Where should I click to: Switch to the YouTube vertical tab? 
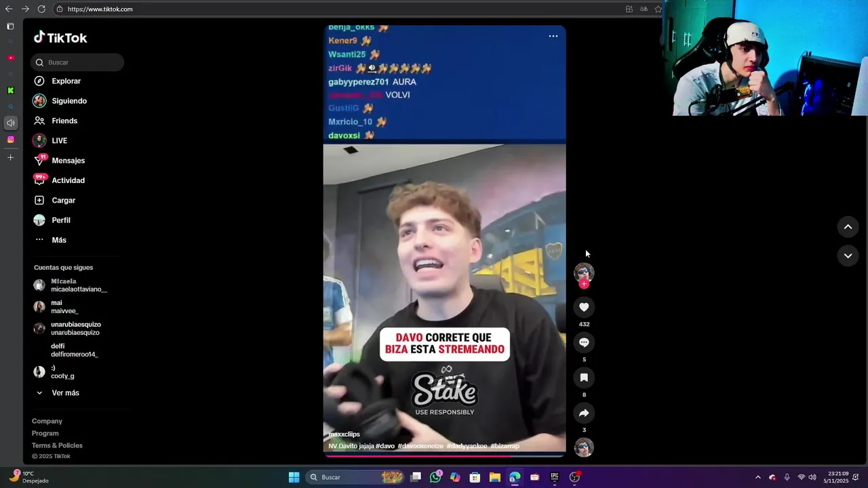[10, 58]
